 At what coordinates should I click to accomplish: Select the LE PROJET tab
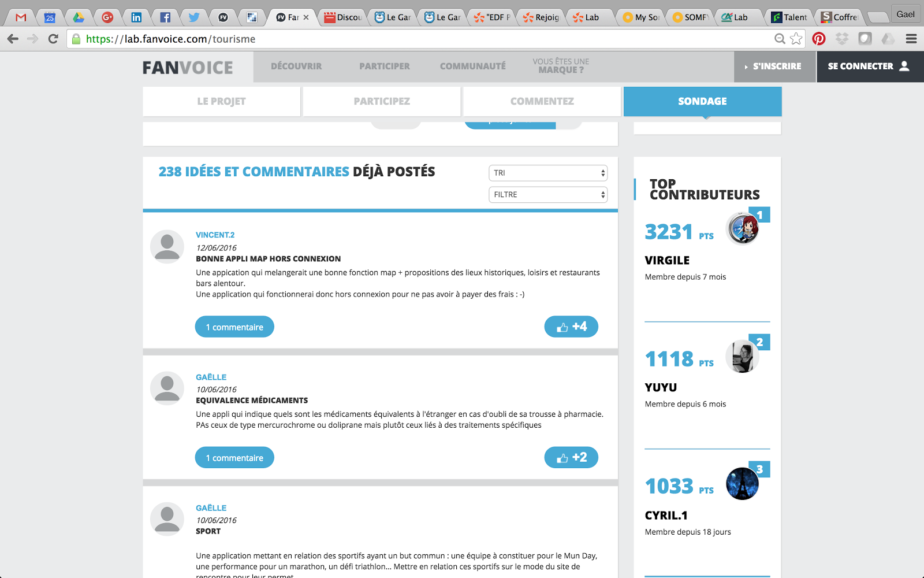(221, 101)
